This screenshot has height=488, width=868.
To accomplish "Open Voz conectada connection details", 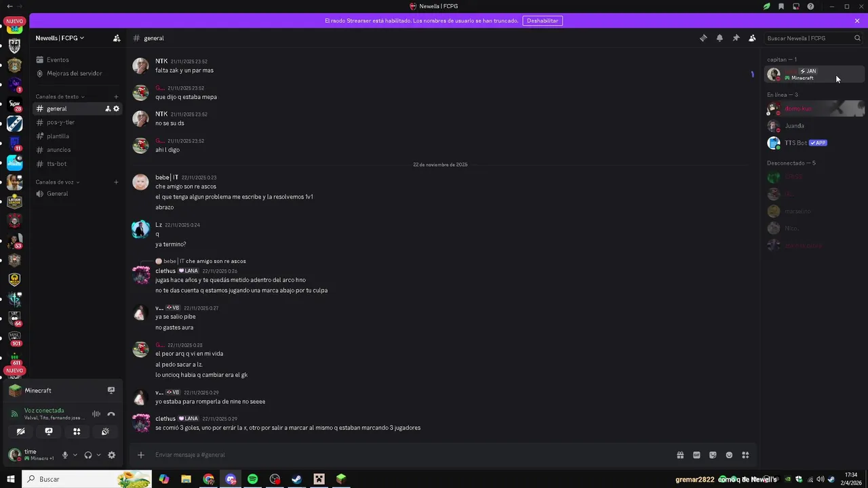I will click(44, 411).
